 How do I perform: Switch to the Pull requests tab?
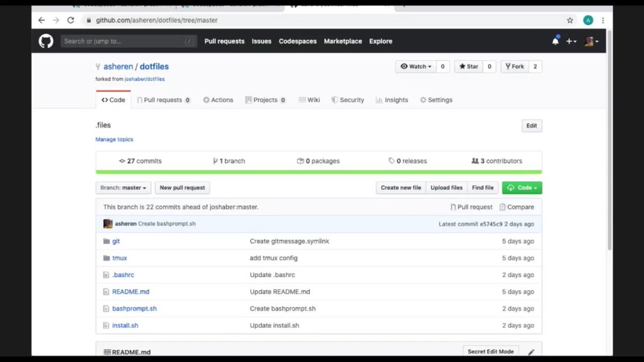click(x=164, y=100)
